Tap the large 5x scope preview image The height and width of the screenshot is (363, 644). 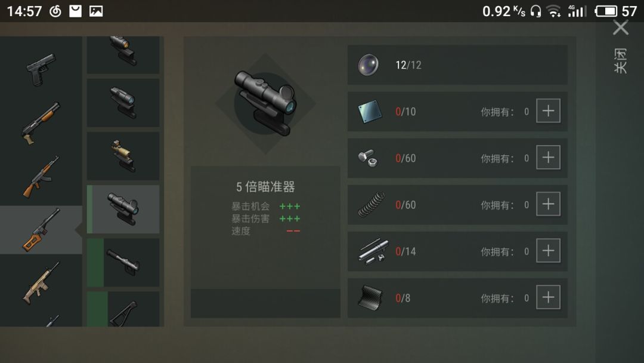265,103
